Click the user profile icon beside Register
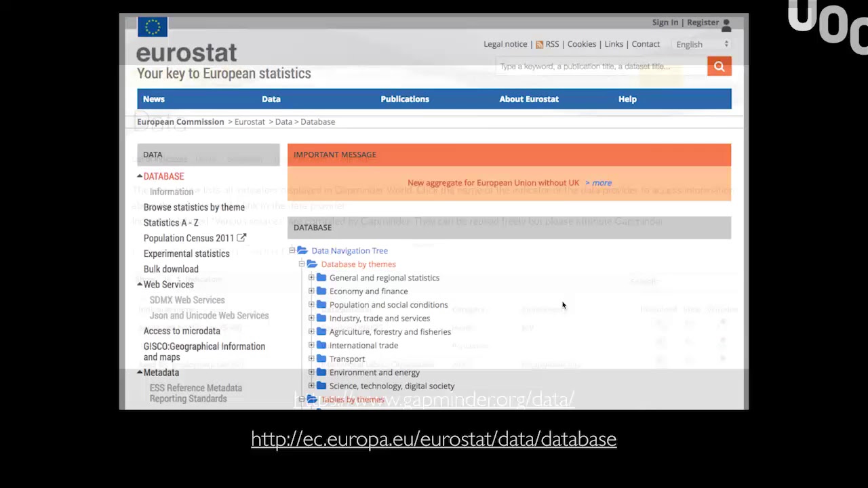 coord(726,25)
